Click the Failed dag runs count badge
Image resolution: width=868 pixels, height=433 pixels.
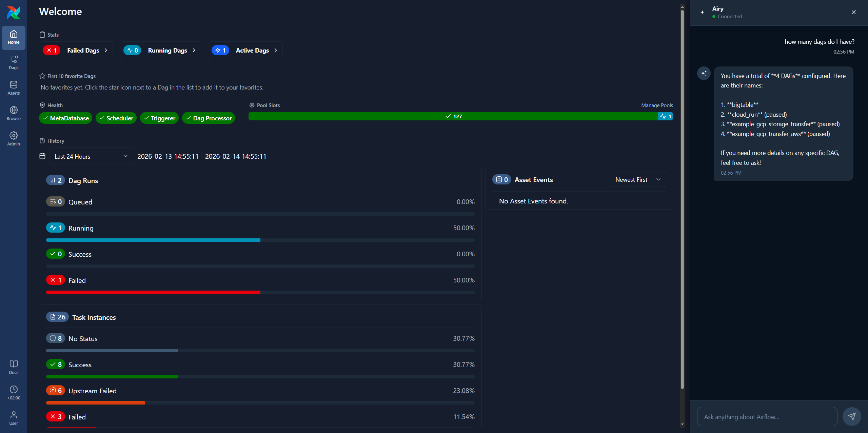56,280
